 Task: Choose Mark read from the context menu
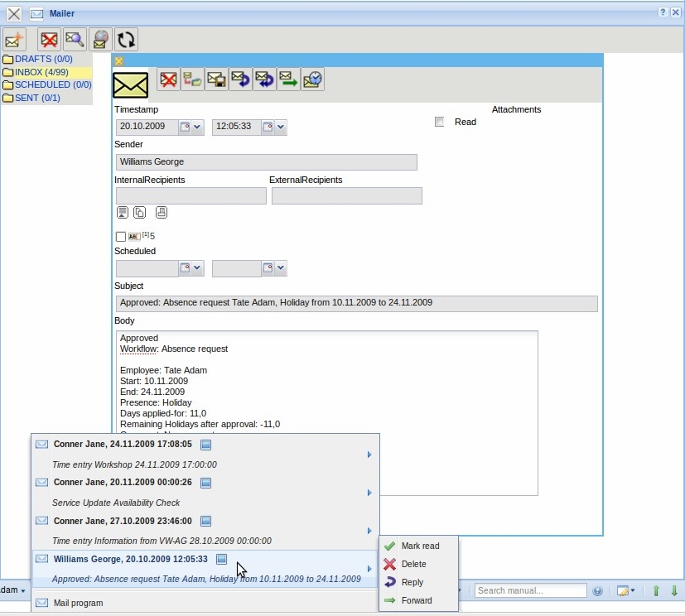pyautogui.click(x=420, y=546)
